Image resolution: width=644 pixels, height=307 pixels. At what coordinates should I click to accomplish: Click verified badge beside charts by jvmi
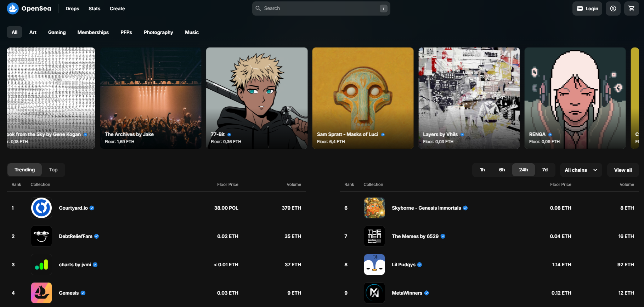95,265
